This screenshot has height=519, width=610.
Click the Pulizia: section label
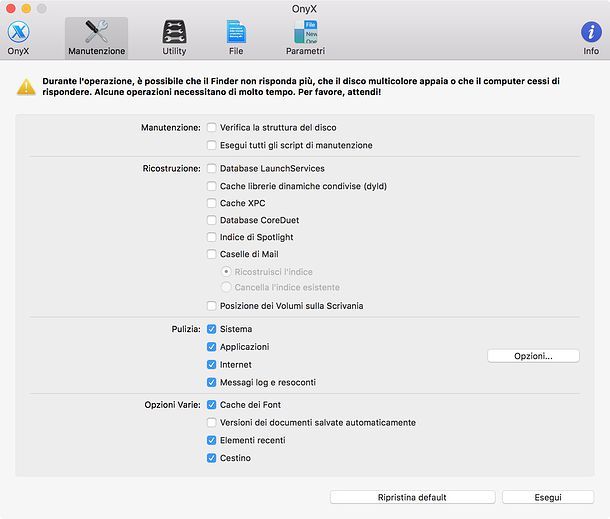pyautogui.click(x=186, y=329)
